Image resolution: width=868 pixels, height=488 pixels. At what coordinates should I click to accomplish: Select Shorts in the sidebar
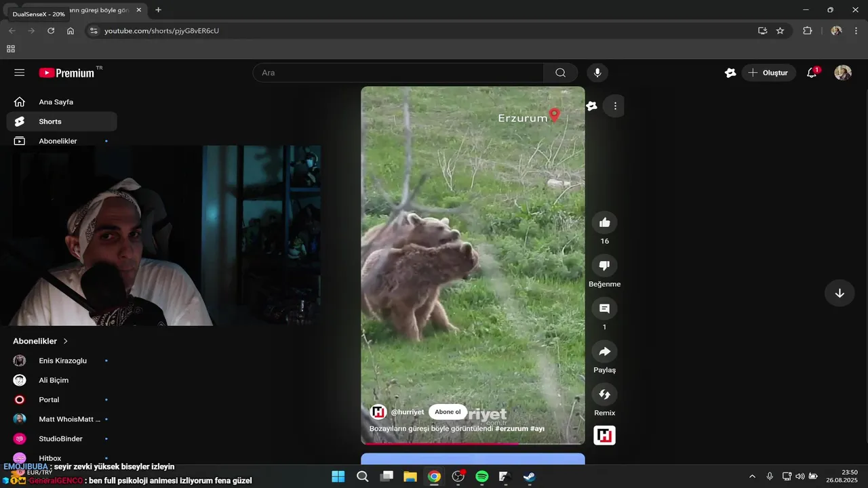62,121
